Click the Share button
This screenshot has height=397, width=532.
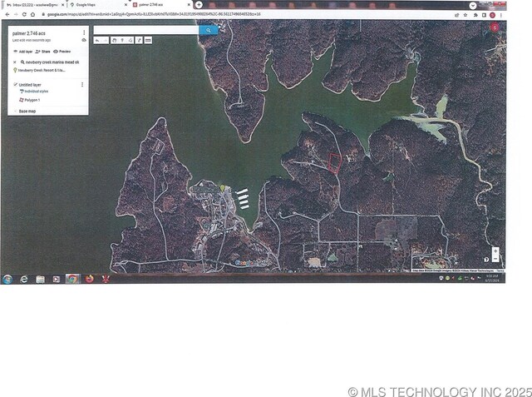point(42,52)
